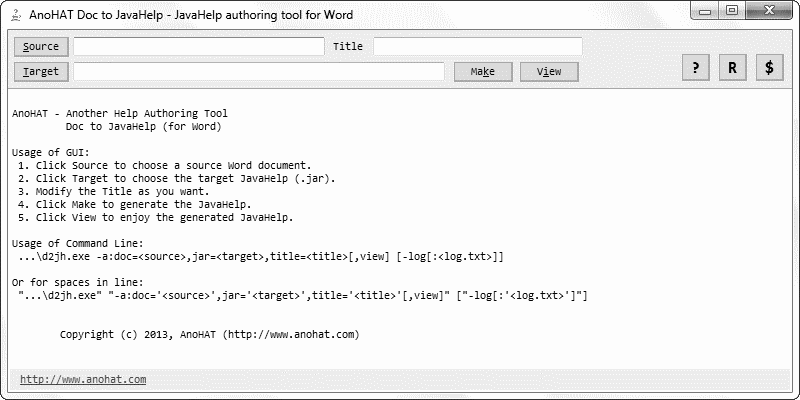The image size is (800, 400).
Task: Maximize the AnoHAT window
Action: click(x=732, y=11)
